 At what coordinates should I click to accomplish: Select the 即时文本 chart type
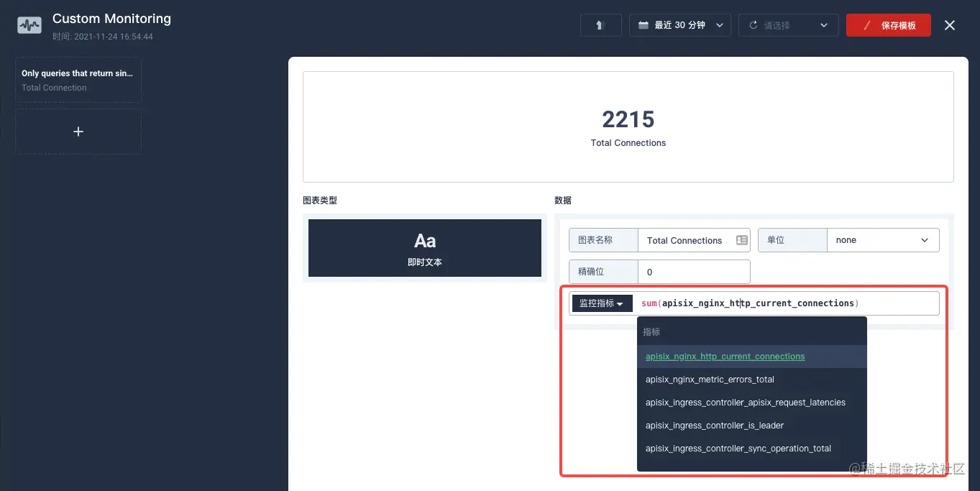[x=425, y=248]
